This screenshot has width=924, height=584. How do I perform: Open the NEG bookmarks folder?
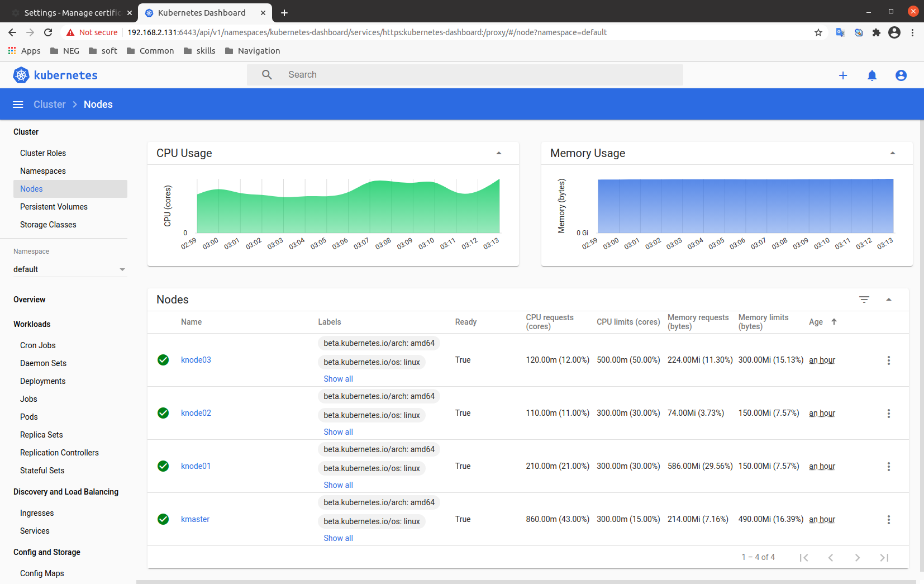click(65, 51)
